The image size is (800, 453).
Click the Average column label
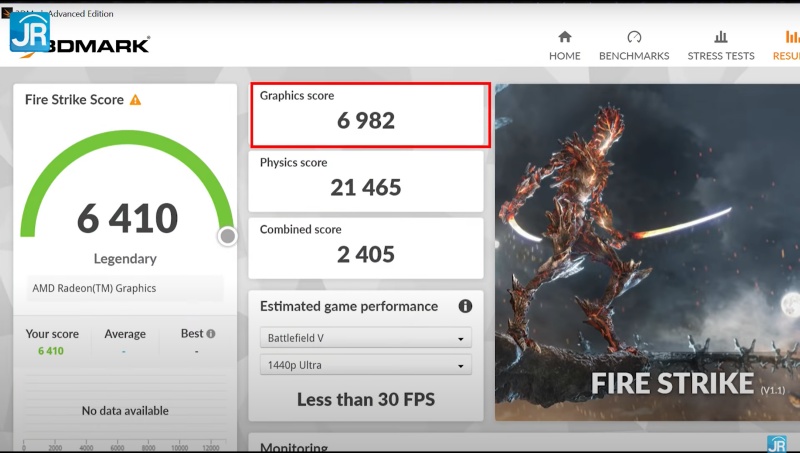point(125,334)
